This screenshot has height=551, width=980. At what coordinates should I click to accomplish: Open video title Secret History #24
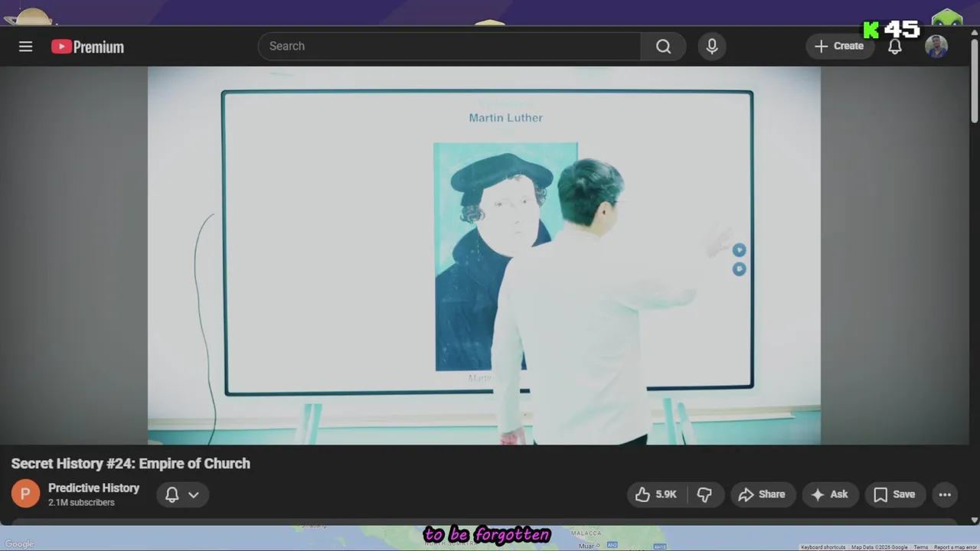tap(131, 463)
